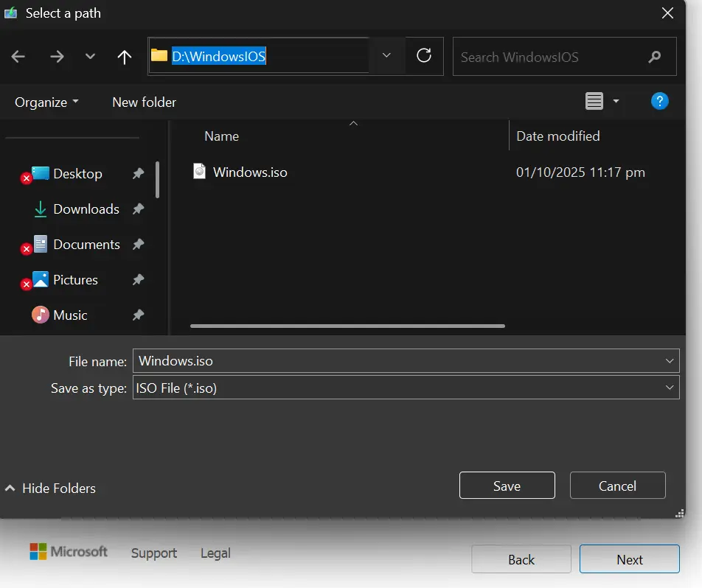Open the Save as type dropdown
This screenshot has height=588, width=702.
tap(670, 388)
